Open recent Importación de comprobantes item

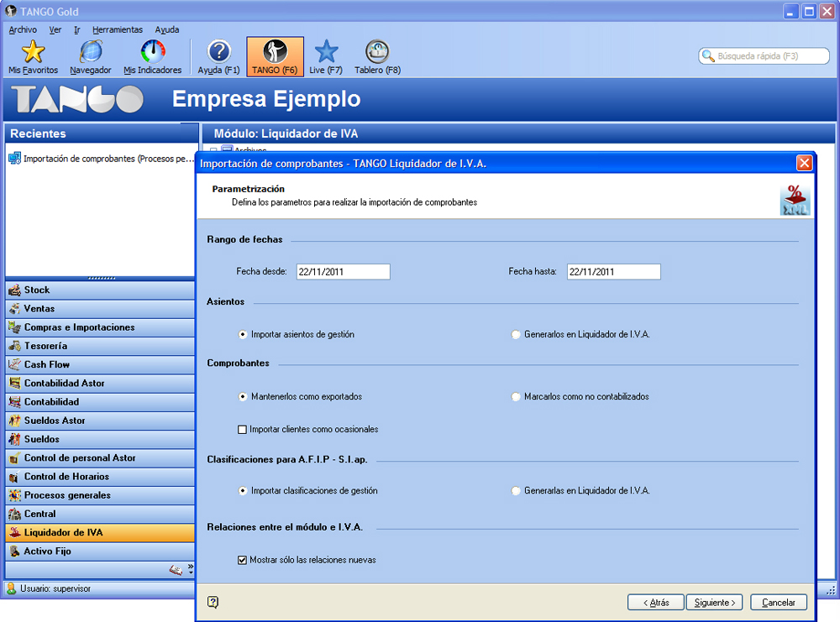(x=102, y=159)
